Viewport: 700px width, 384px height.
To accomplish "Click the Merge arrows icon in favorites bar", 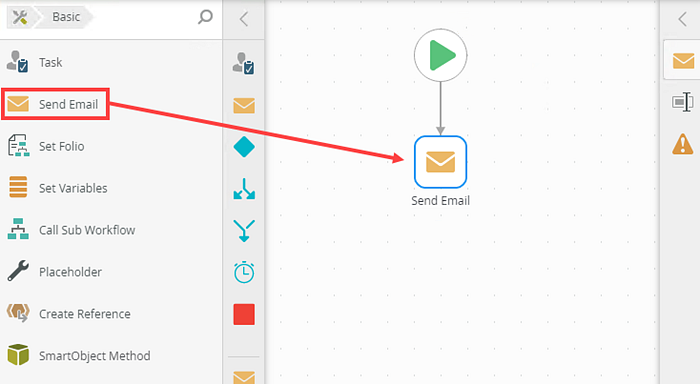I will tap(244, 230).
